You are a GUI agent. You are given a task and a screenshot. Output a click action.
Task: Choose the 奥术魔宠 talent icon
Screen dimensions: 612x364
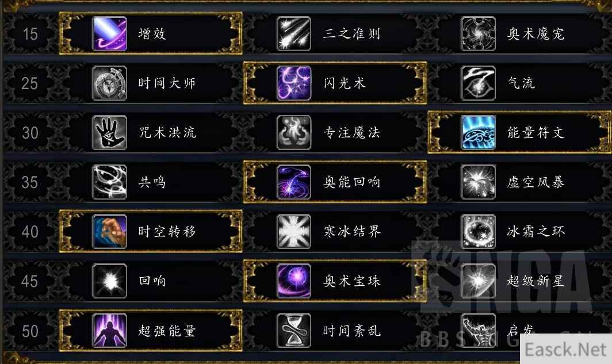(478, 33)
